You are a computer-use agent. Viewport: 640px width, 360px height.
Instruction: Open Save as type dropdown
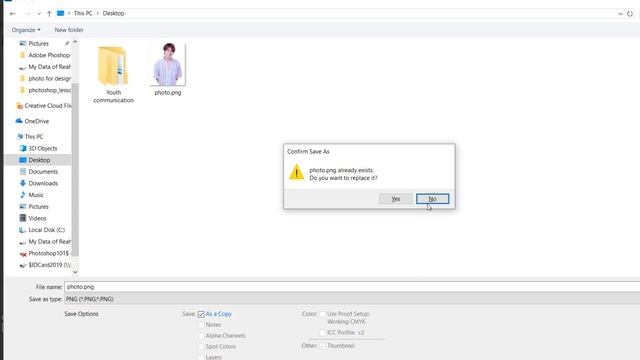(x=352, y=299)
